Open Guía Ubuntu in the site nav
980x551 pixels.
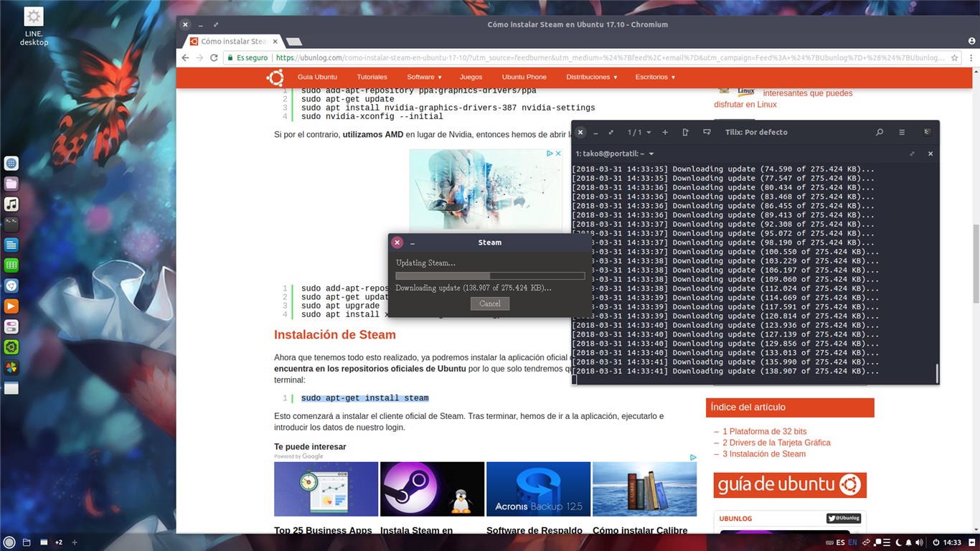pos(317,77)
